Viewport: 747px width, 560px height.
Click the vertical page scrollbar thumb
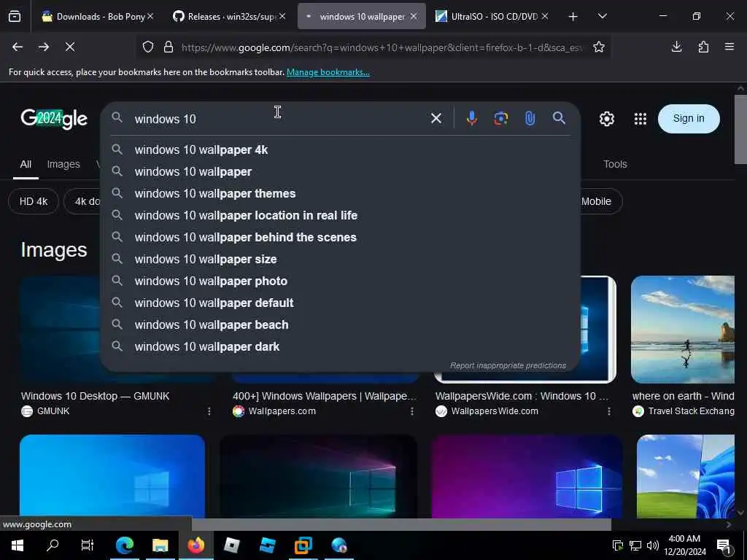[x=740, y=129]
